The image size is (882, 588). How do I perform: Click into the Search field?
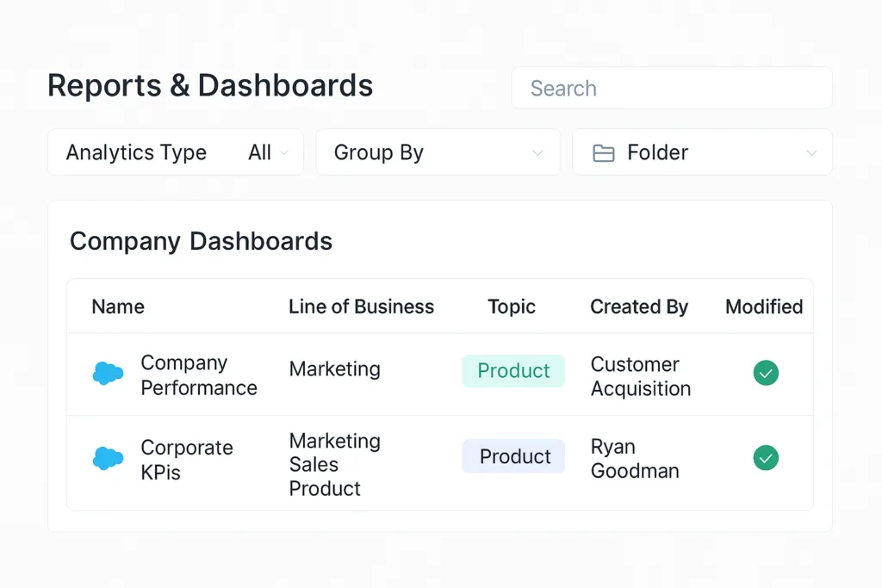pos(672,89)
